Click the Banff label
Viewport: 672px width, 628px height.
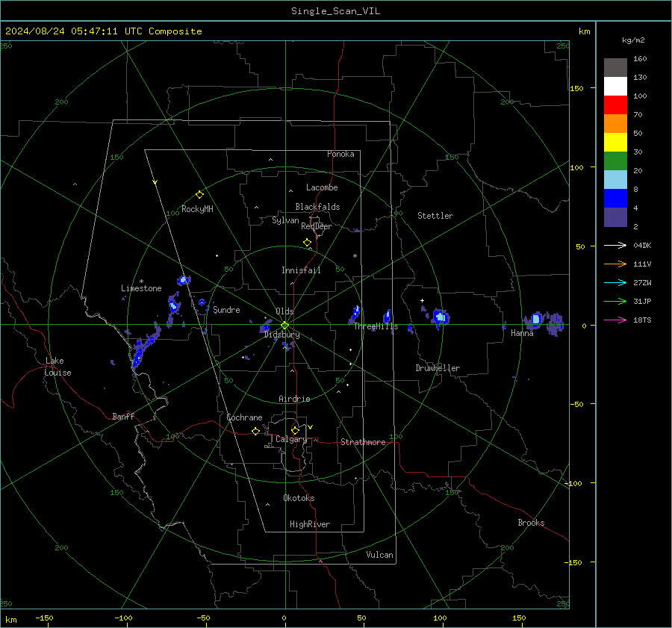[x=123, y=416]
